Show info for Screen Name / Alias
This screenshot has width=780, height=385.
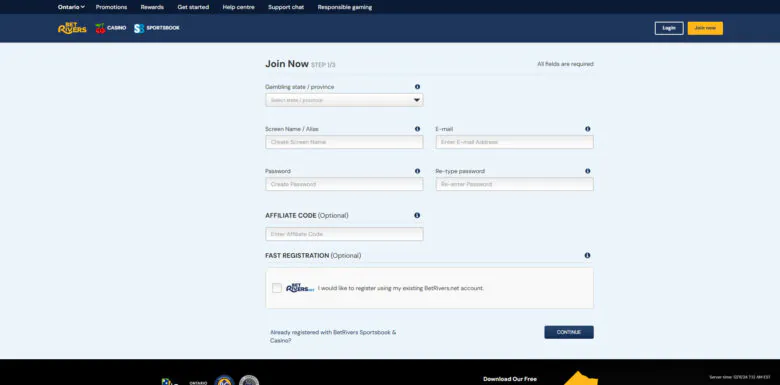[417, 129]
